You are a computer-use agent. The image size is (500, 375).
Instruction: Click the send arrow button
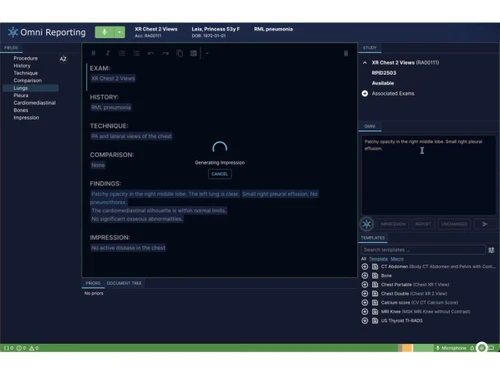point(485,224)
